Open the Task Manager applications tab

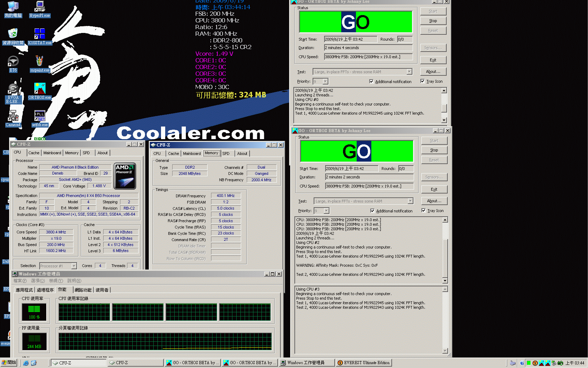click(x=24, y=290)
